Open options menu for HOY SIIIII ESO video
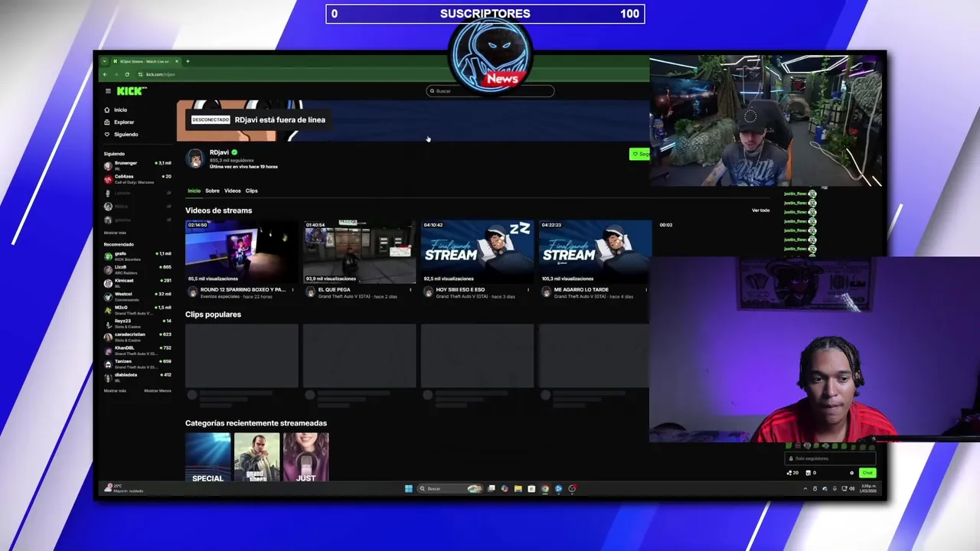Viewport: 980px width, 551px height. 528,290
